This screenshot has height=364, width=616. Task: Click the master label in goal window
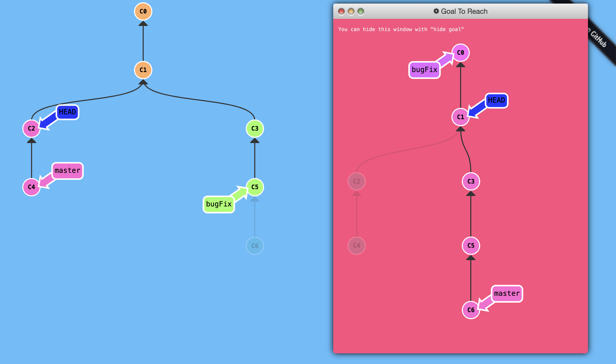pos(507,293)
